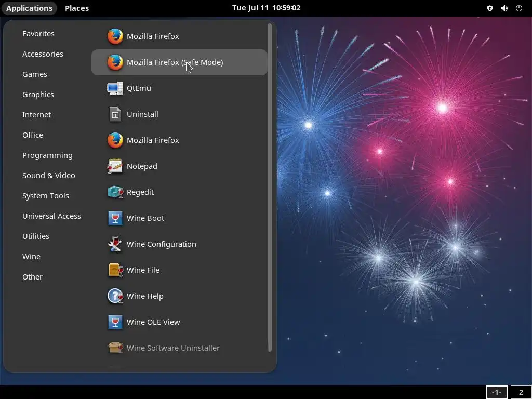
Task: Click the Wine File label
Action: [143, 270]
